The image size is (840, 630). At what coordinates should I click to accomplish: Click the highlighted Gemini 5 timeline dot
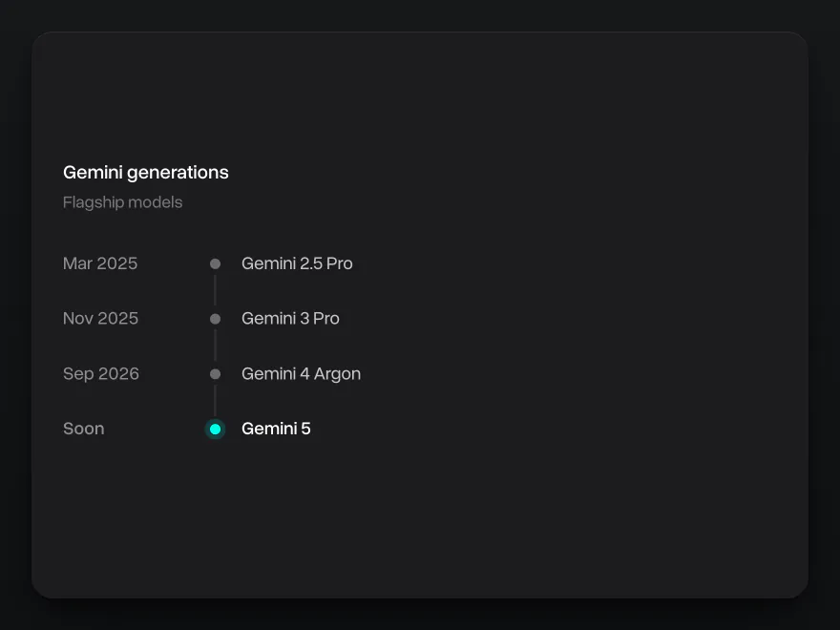(x=215, y=430)
